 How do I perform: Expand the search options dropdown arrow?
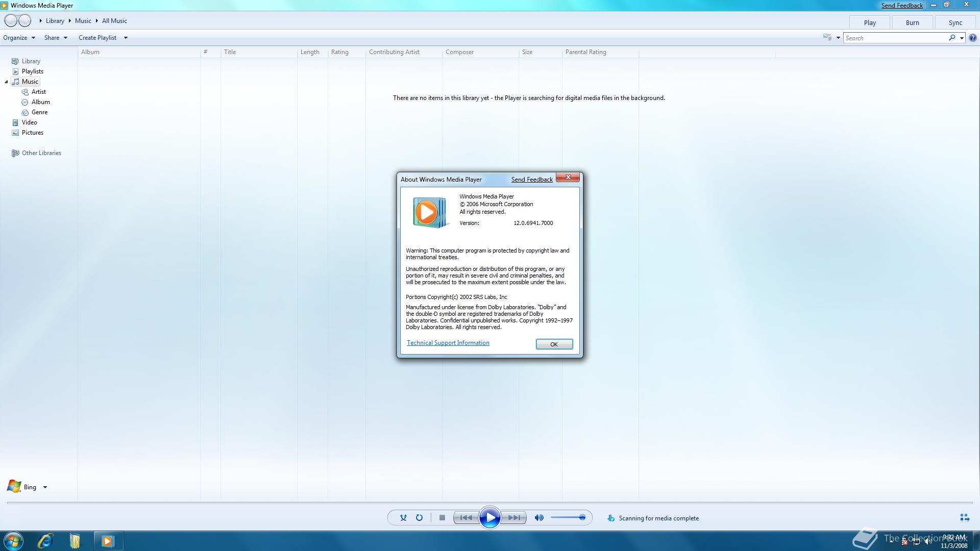(962, 38)
